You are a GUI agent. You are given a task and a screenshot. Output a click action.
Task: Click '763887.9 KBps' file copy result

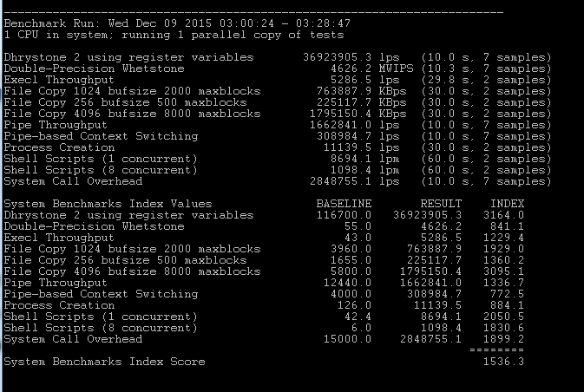click(x=361, y=91)
